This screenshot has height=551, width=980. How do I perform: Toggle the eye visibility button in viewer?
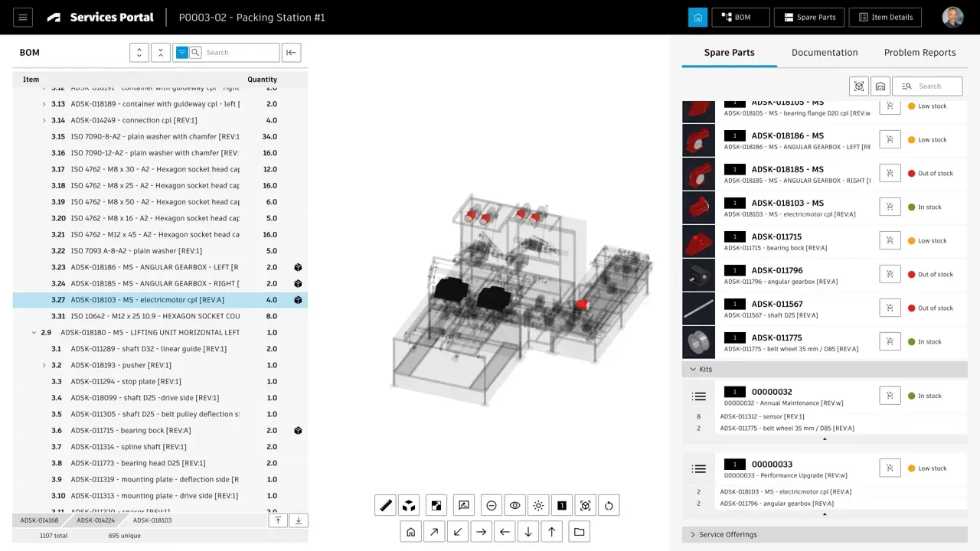[x=514, y=505]
